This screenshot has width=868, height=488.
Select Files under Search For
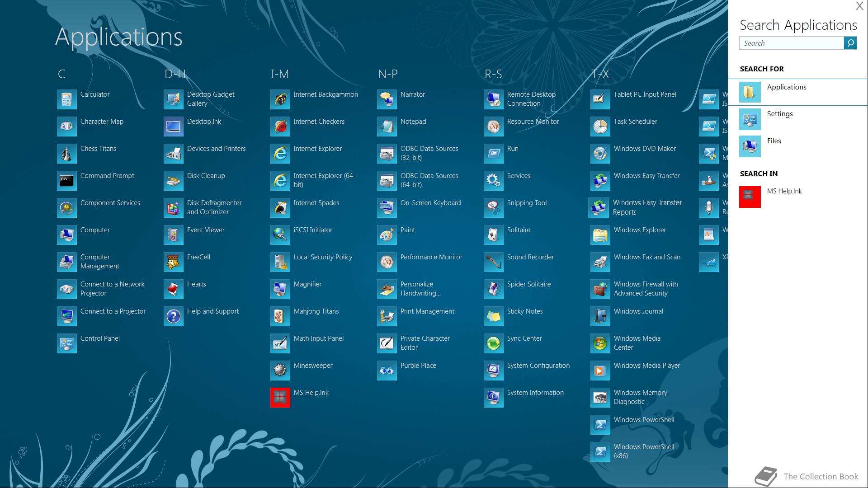pyautogui.click(x=798, y=146)
